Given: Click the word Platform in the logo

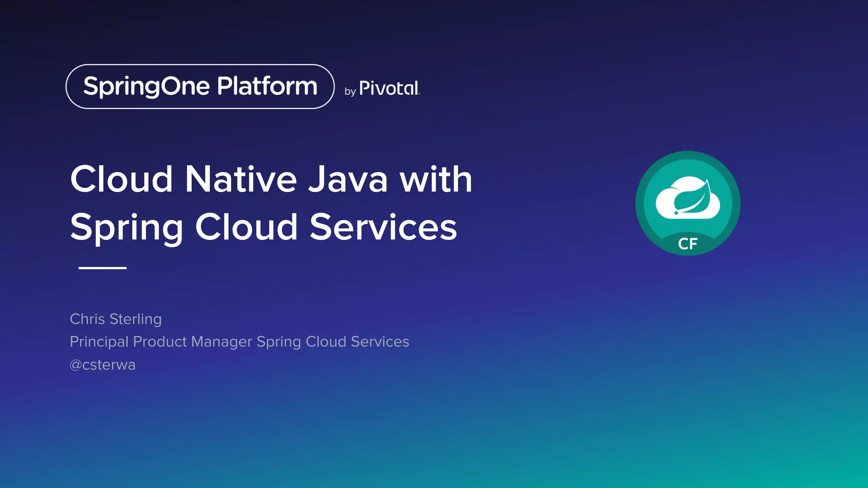Looking at the screenshot, I should click(x=267, y=86).
